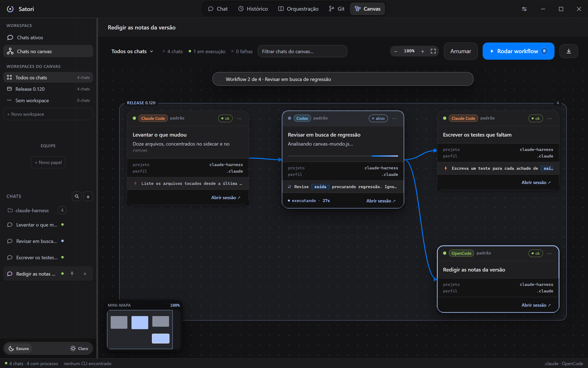This screenshot has height=368, width=588.
Task: Pin the Redigir as notas chat
Action: [x=72, y=274]
